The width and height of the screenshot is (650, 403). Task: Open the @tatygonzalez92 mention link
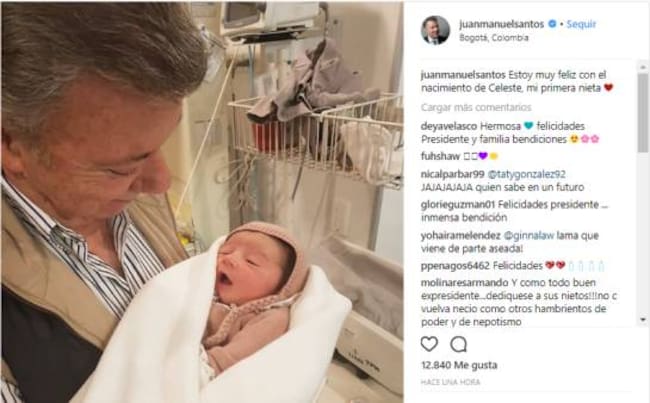tap(526, 174)
